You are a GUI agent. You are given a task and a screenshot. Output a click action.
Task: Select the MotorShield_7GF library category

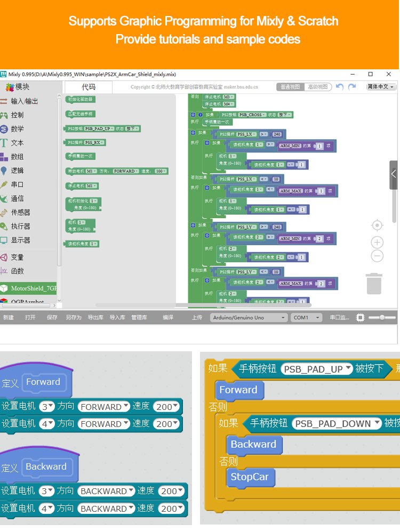point(28,288)
